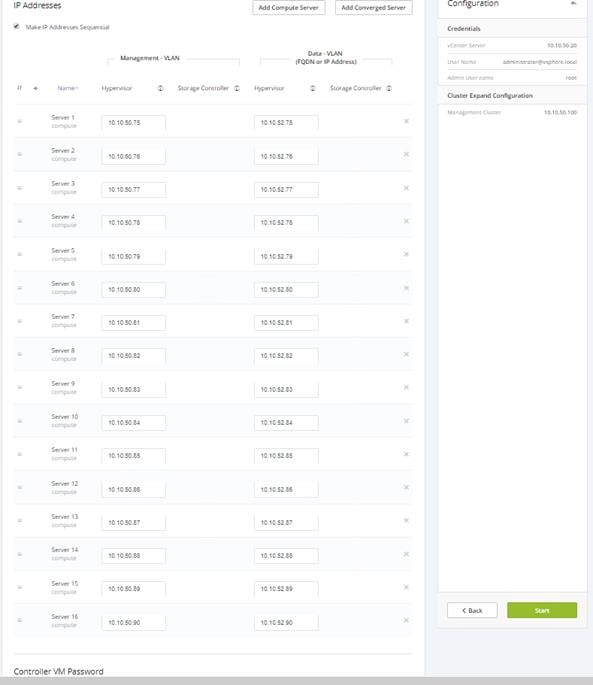Viewport: 593px width, 685px height.
Task: Grab the drag handle of Server 7
Action: pos(20,321)
